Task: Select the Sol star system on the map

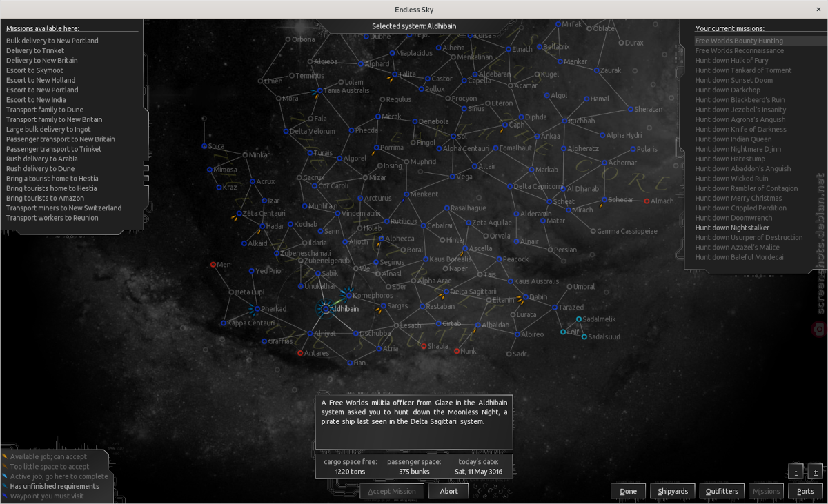Action: click(x=453, y=137)
